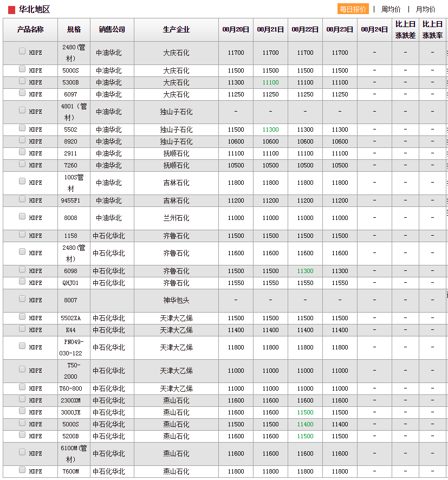Screen dimensions: 448x480
Task: Click green 11400 price in 燕山石化 5000S row
Action: [x=305, y=425]
